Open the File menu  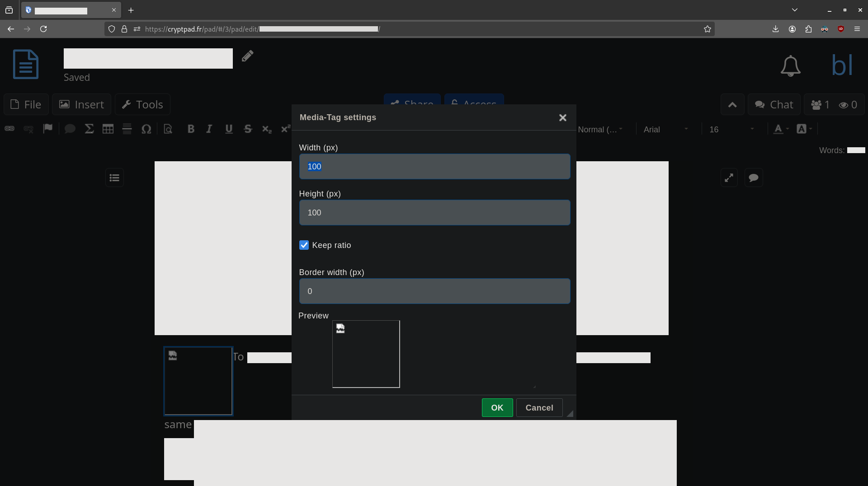26,105
